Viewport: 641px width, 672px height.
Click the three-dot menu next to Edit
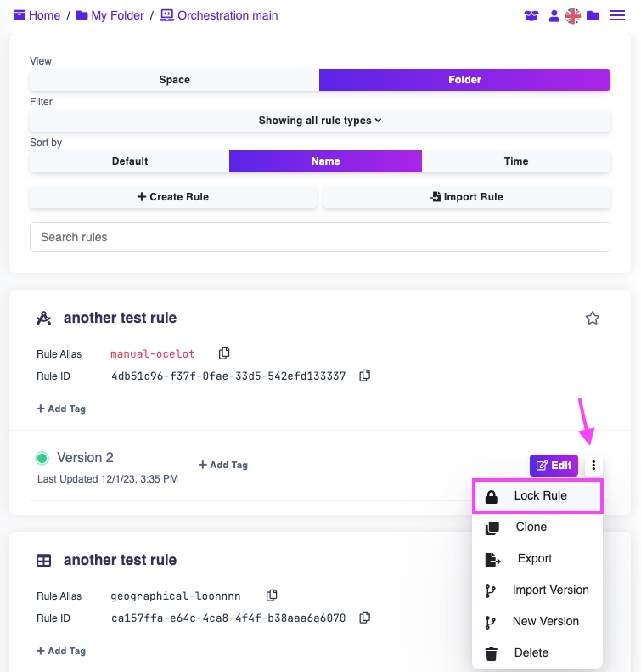(x=594, y=466)
